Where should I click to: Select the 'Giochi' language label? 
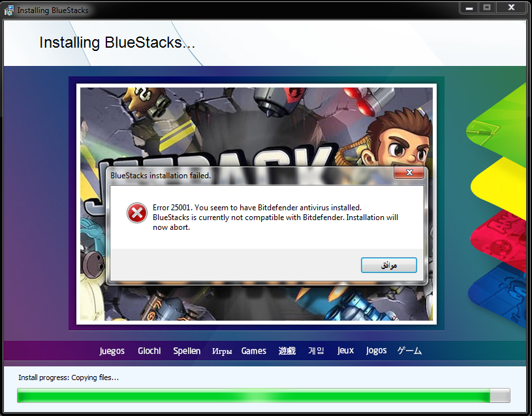149,351
